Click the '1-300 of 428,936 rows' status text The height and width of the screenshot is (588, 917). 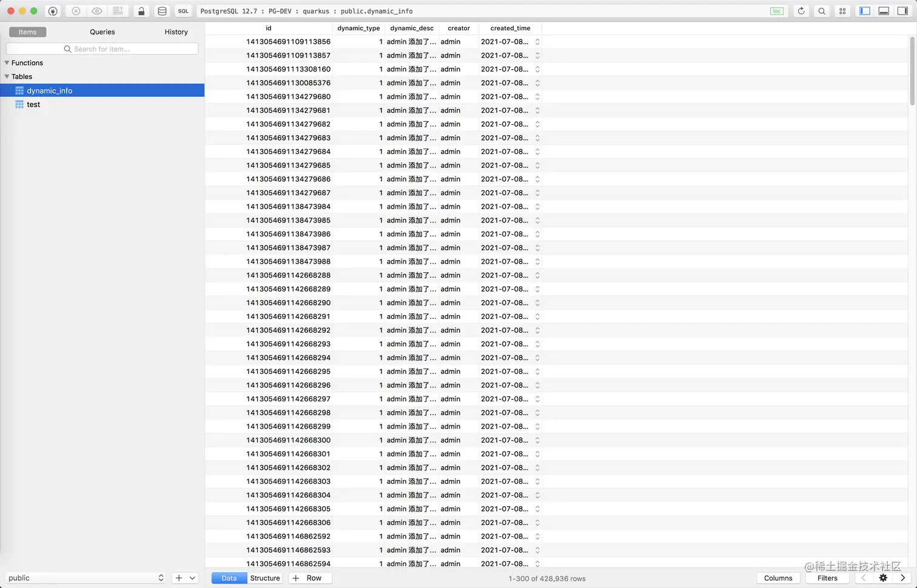point(547,578)
